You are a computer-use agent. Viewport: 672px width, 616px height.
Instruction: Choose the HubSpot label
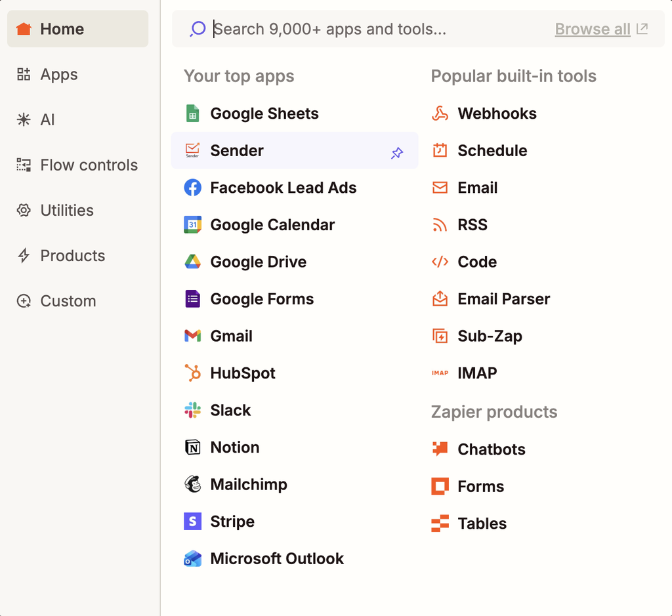pyautogui.click(x=243, y=373)
